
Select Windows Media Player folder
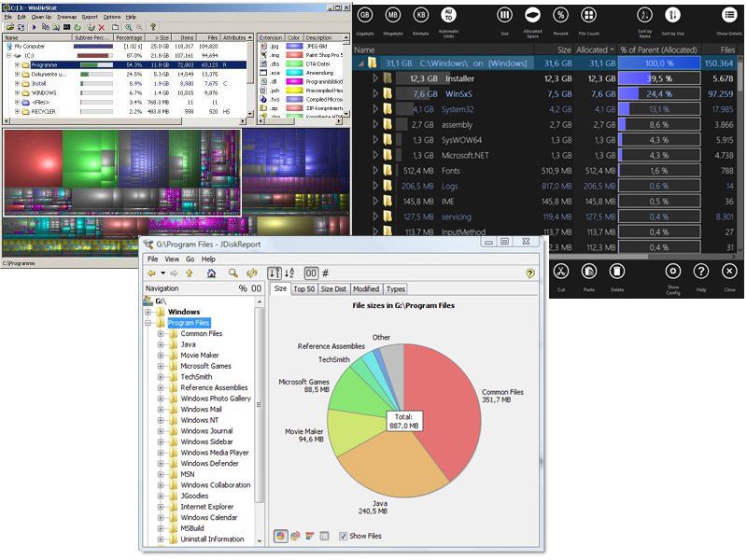[x=214, y=453]
